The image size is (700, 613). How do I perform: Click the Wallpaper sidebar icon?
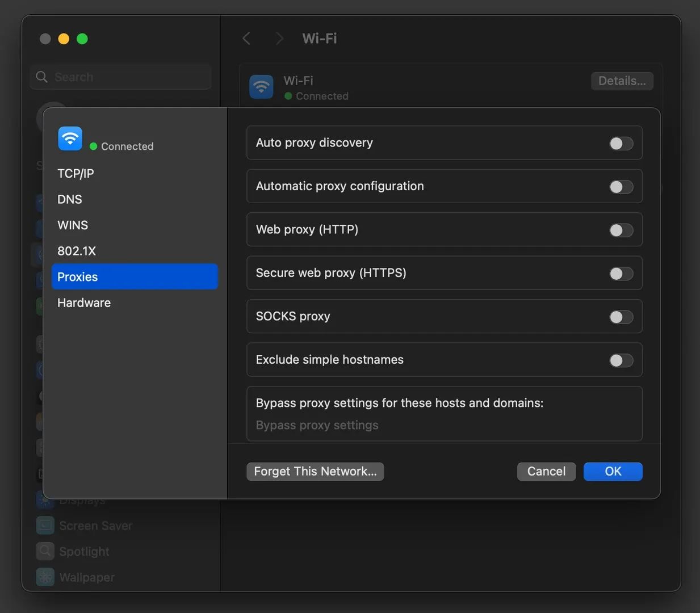[x=45, y=577]
